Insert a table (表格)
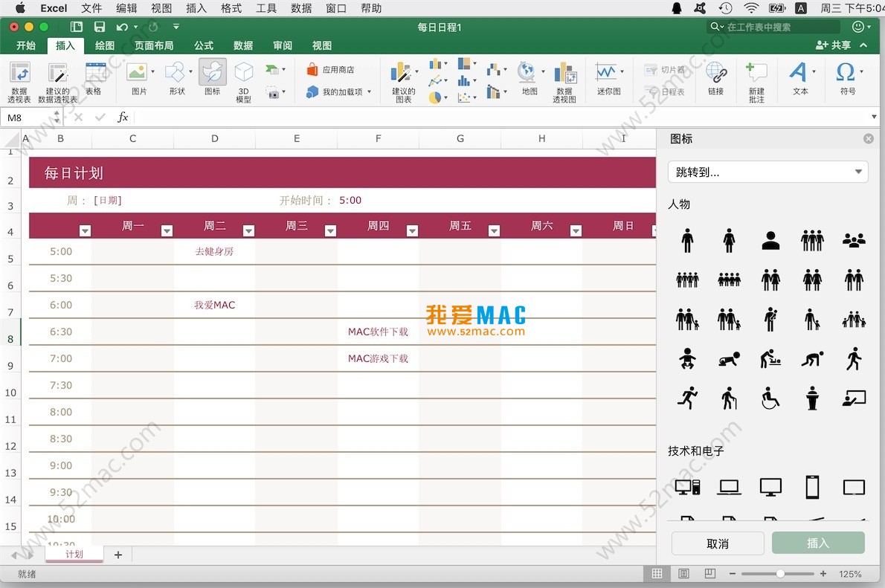The image size is (885, 588). pyautogui.click(x=95, y=79)
